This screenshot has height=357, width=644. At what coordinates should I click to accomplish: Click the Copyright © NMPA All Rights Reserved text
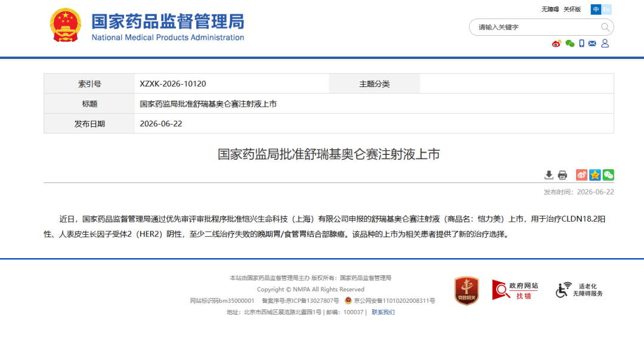click(311, 289)
